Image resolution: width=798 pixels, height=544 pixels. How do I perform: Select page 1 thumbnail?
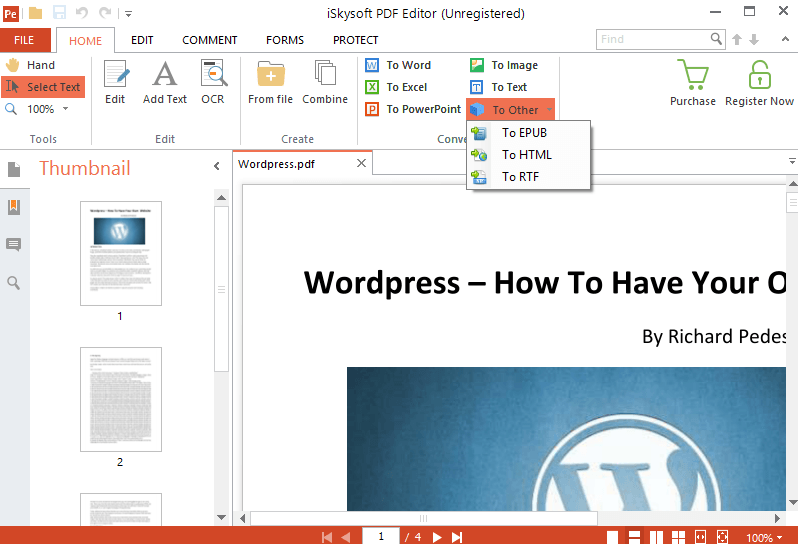tap(121, 253)
